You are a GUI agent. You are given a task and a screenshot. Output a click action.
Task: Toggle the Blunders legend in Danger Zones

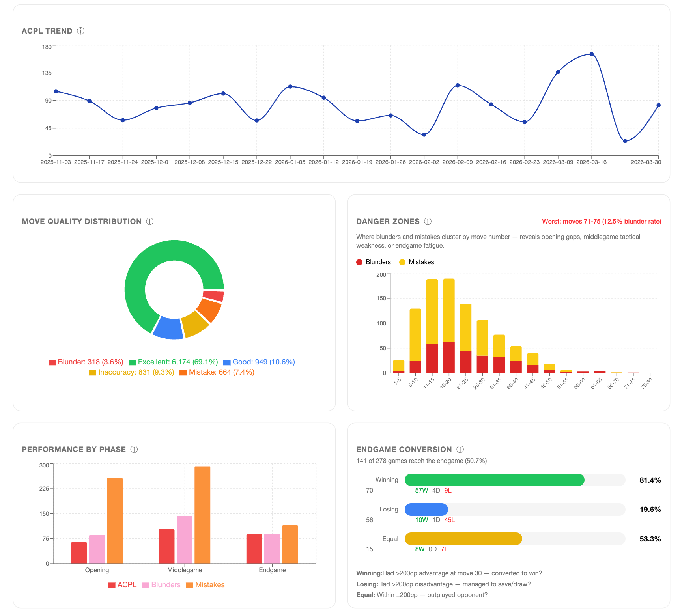coord(374,262)
